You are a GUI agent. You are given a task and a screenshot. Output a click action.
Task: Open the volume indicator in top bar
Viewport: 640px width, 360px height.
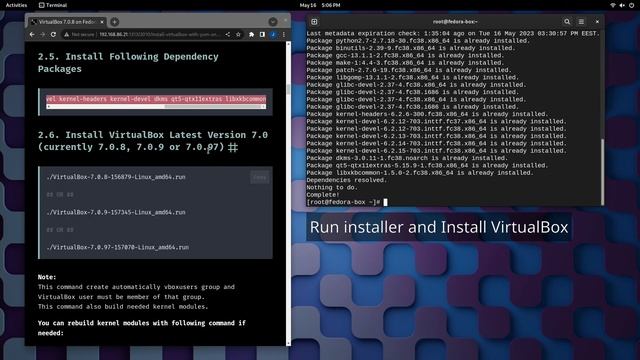622,5
